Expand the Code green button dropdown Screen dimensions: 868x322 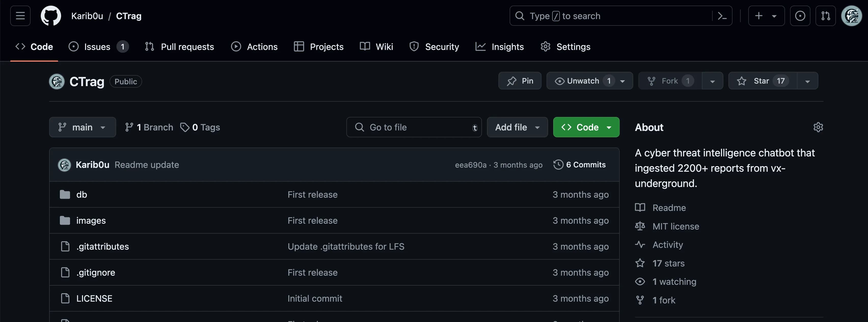(x=608, y=127)
